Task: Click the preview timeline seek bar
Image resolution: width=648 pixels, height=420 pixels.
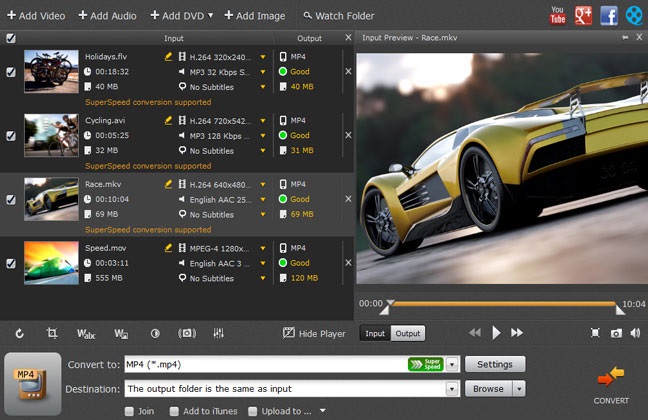Action: (503, 302)
